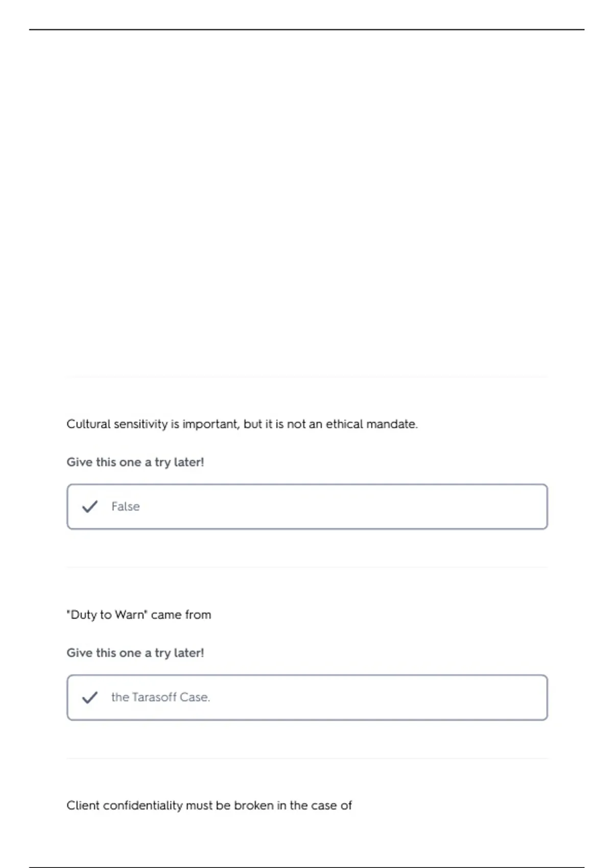Click the bottom page border line
Viewport: 613px width, 868px height.
[306, 867]
